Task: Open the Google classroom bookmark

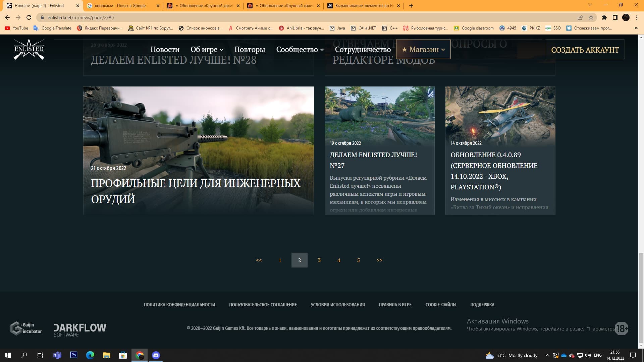Action: pyautogui.click(x=474, y=28)
